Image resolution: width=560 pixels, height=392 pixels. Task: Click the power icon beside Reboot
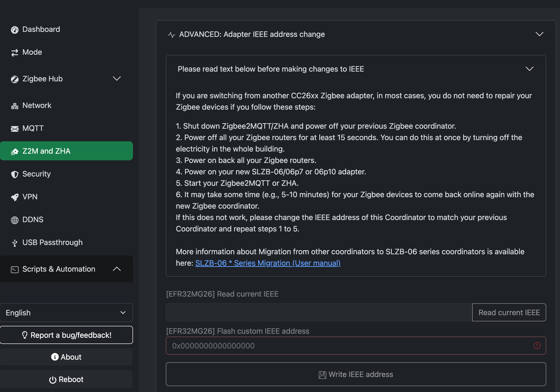point(53,380)
